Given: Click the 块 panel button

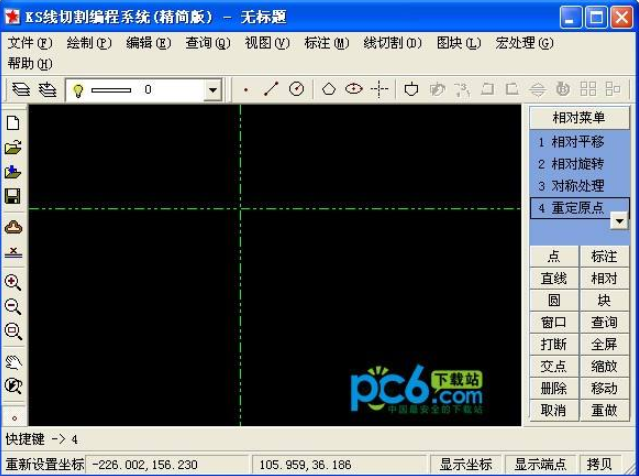Looking at the screenshot, I should (604, 300).
